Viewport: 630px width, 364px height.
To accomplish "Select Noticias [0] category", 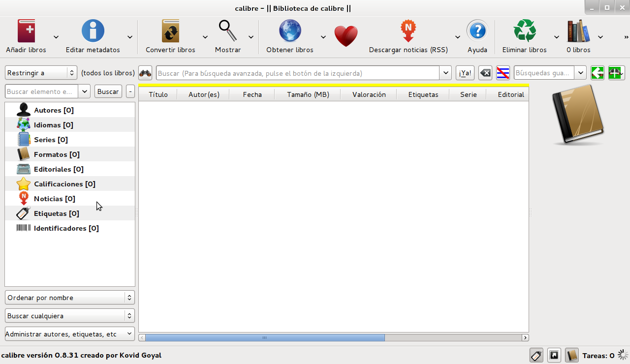I will [70, 199].
